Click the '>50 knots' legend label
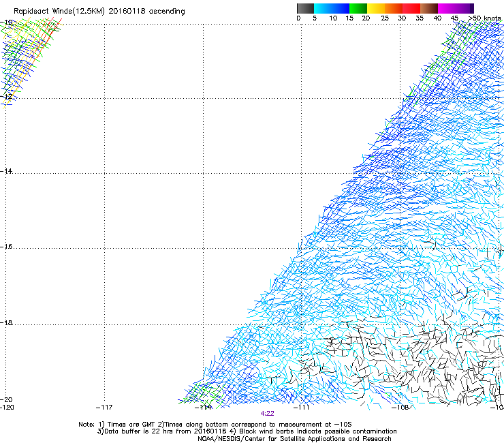Viewport: 504px width, 443px height. 484,18
